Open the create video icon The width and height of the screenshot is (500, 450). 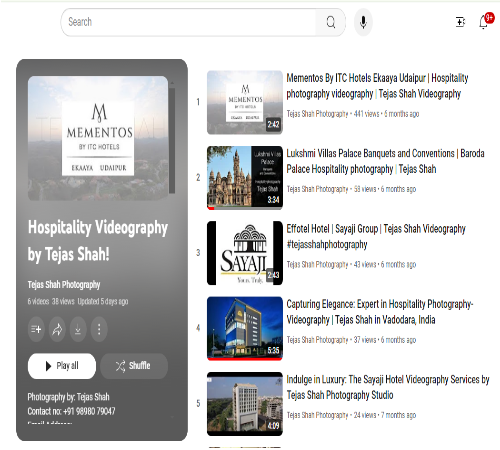click(460, 22)
